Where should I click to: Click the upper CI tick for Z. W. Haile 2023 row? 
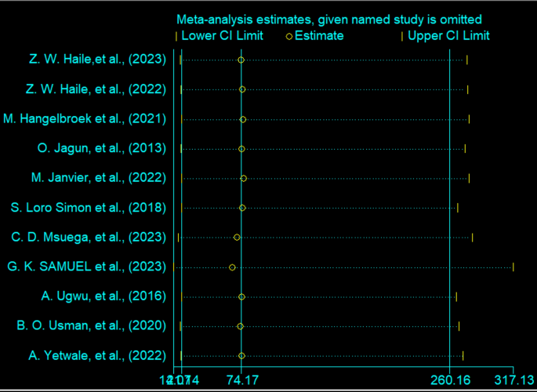pyautogui.click(x=466, y=60)
